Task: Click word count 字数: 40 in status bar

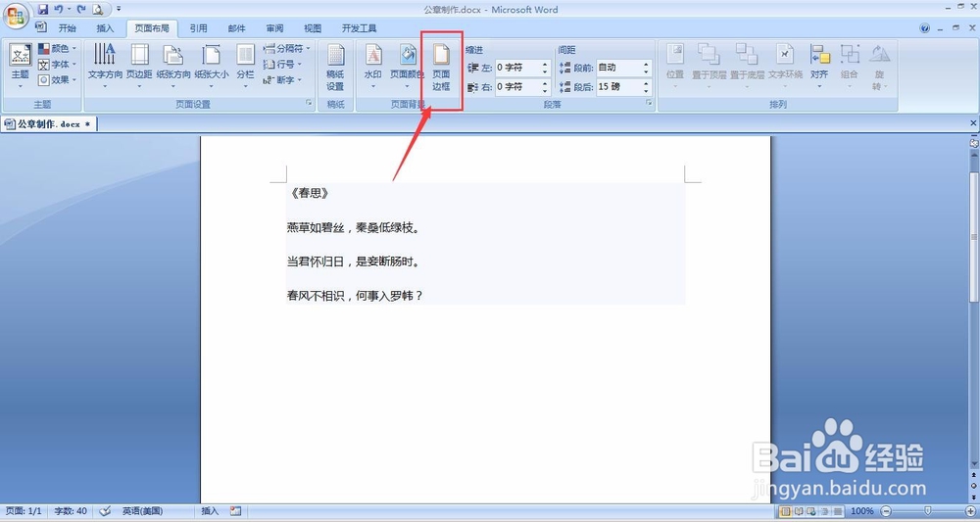Action: pyautogui.click(x=71, y=511)
